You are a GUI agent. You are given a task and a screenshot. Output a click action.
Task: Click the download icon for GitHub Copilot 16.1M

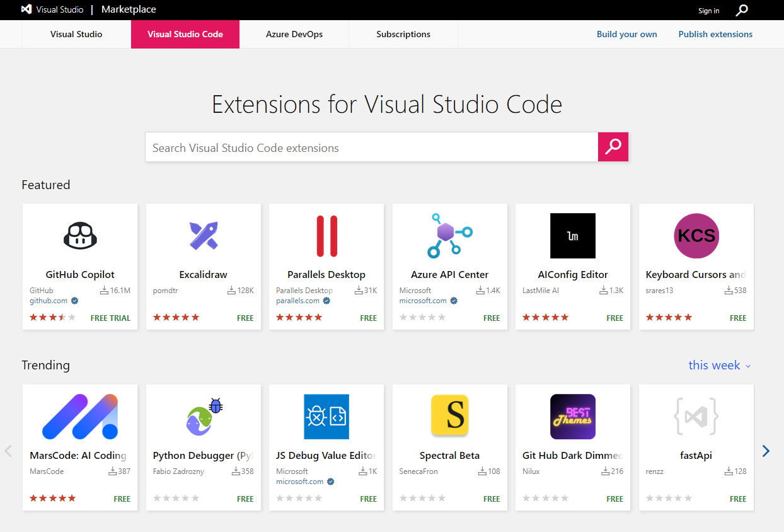coord(104,291)
